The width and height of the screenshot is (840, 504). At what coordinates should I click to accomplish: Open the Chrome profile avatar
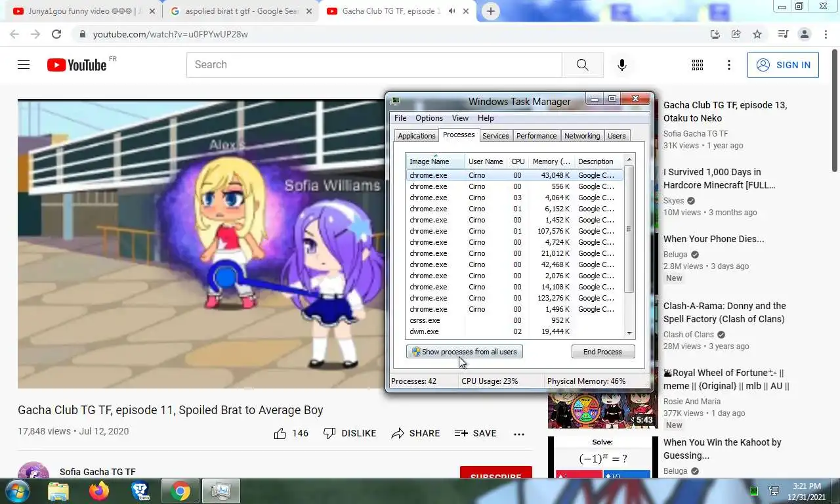(x=804, y=34)
